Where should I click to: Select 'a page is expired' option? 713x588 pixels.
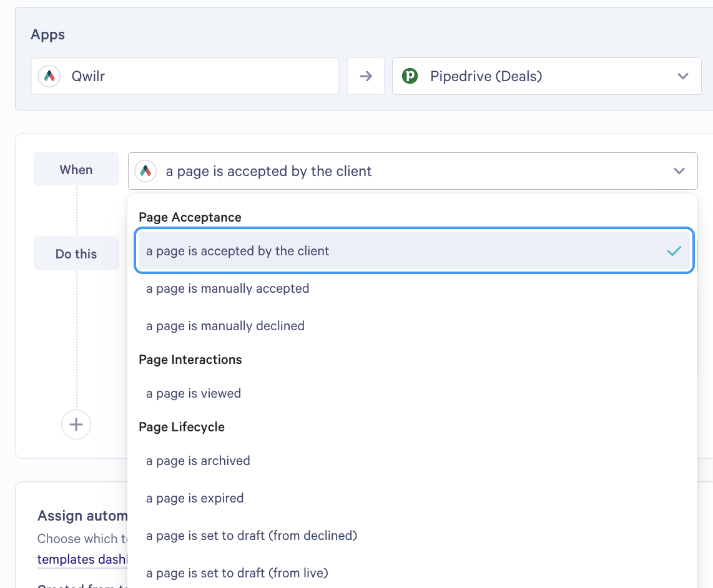(x=413, y=498)
